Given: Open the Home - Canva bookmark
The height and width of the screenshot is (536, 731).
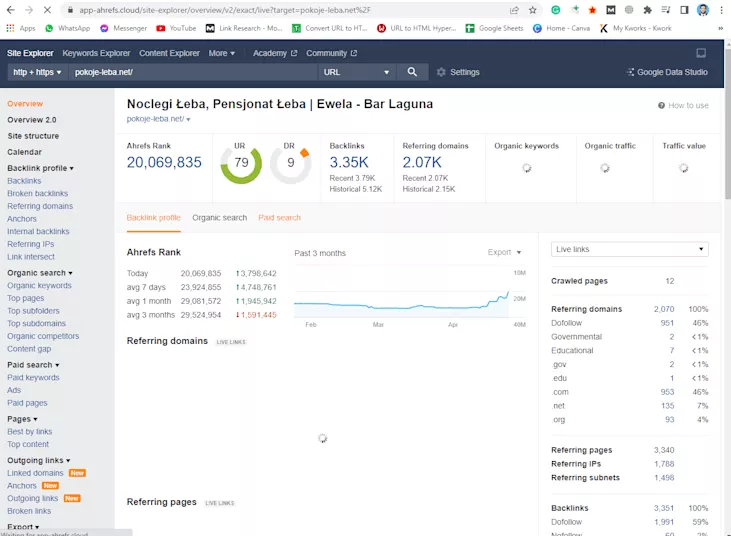Looking at the screenshot, I should (561, 28).
